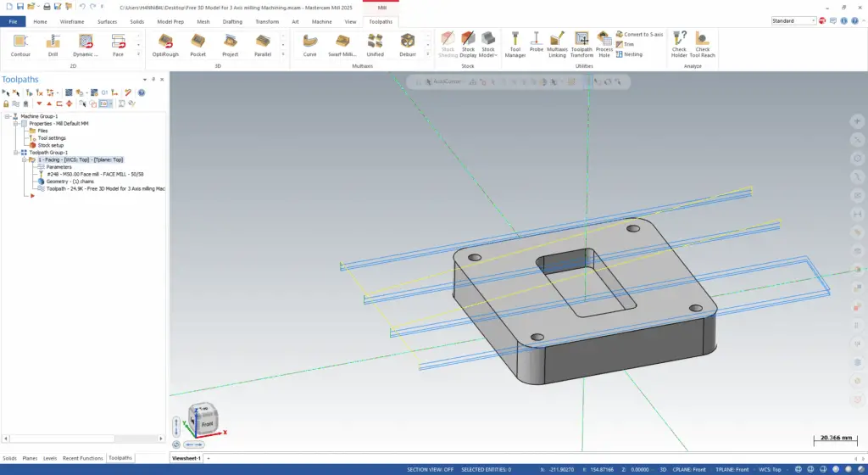This screenshot has height=475, width=868.
Task: Switch to the Solids manager tab
Action: tap(9, 458)
